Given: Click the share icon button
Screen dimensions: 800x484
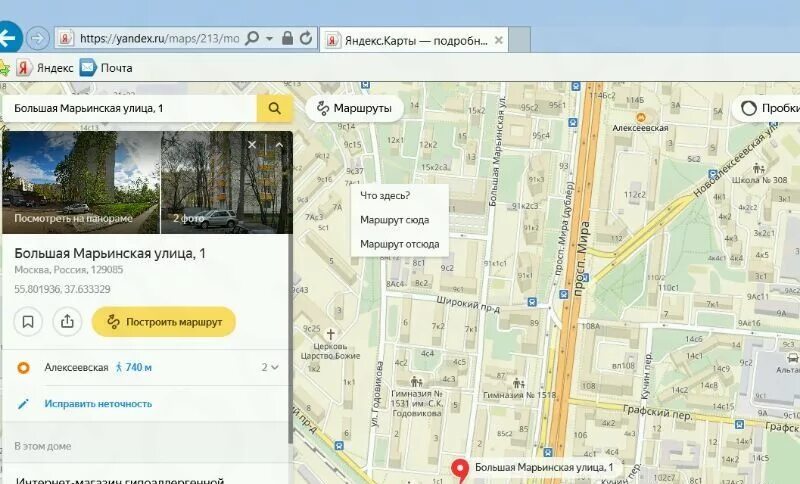Looking at the screenshot, I should click(x=67, y=322).
